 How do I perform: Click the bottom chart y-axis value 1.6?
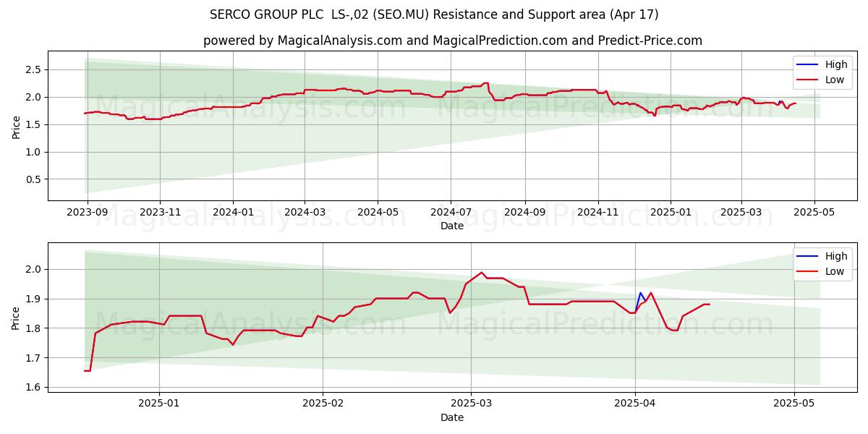coord(34,388)
